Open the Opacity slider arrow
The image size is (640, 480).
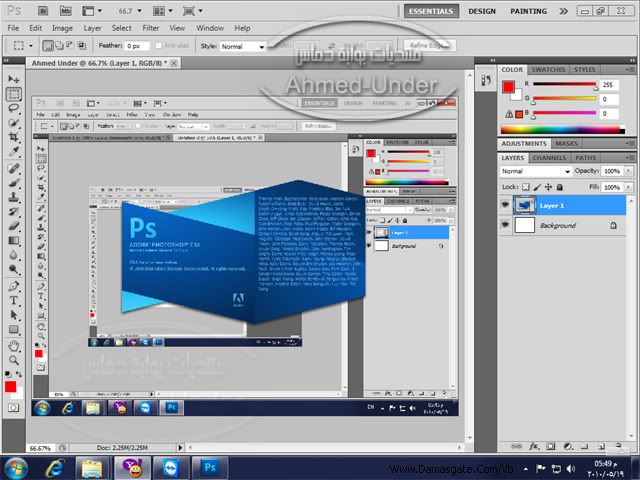tap(629, 171)
